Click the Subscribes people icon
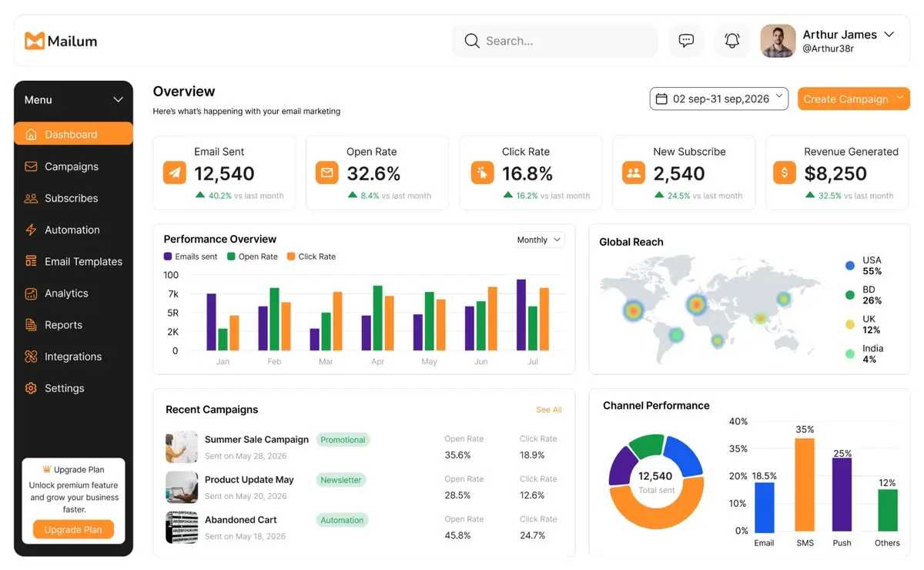 (31, 198)
